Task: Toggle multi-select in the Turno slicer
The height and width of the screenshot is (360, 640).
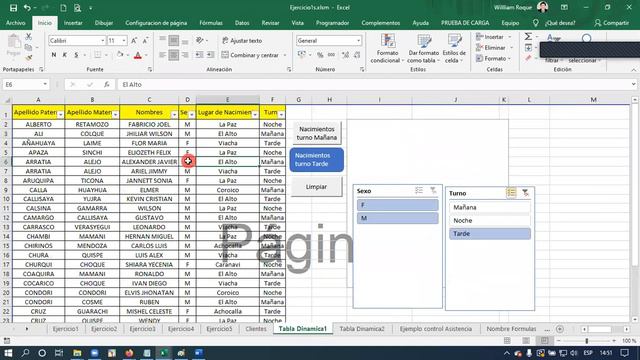Action: pyautogui.click(x=511, y=193)
